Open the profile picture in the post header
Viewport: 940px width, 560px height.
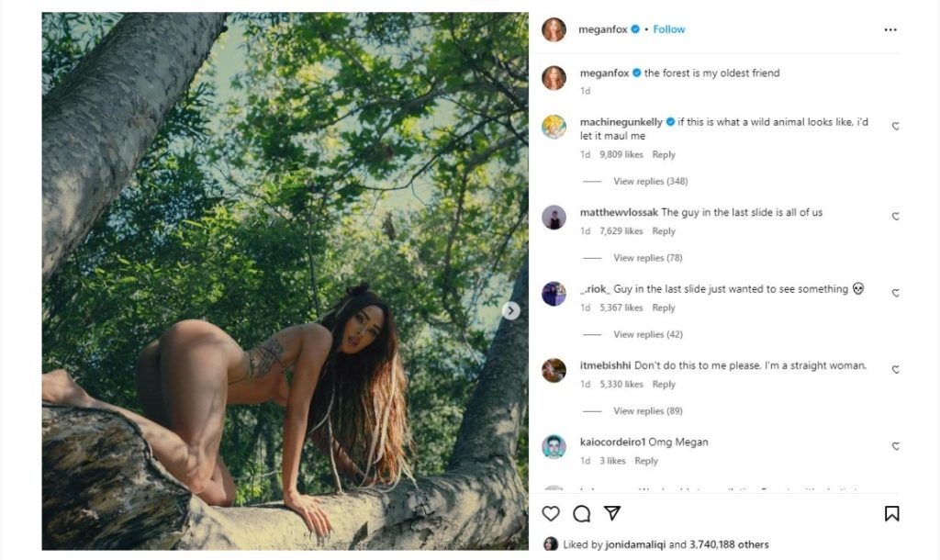coord(554,29)
